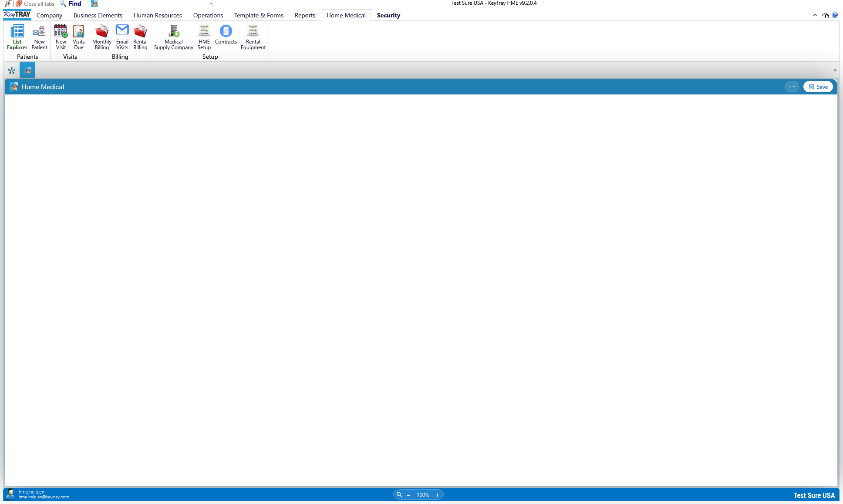Click Test Sure USA in status bar
The height and width of the screenshot is (504, 843).
coord(814,495)
